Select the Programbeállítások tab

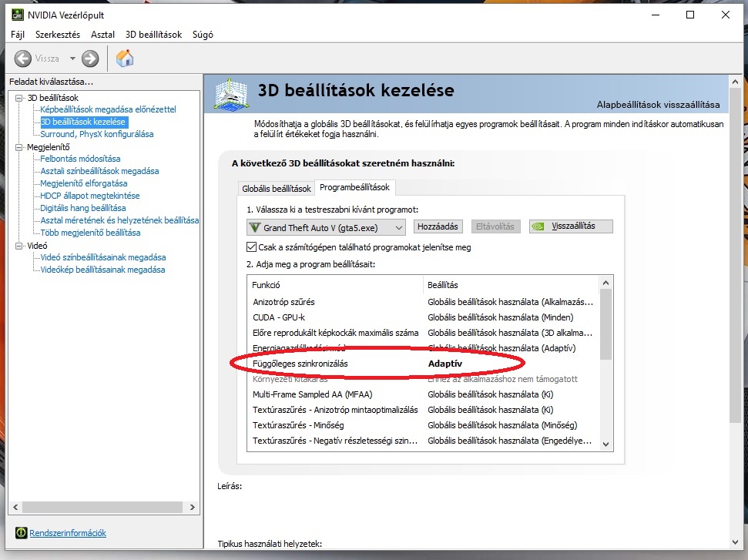pos(354,187)
